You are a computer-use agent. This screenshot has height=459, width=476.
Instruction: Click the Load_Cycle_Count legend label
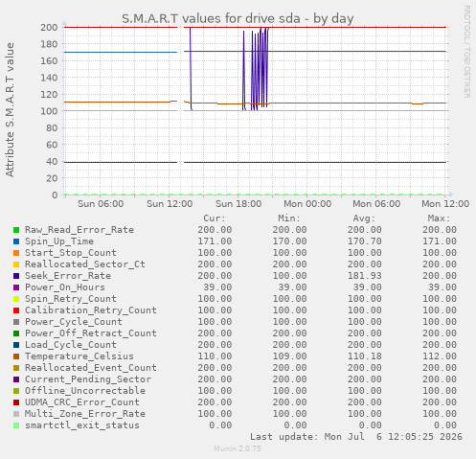[x=71, y=345]
